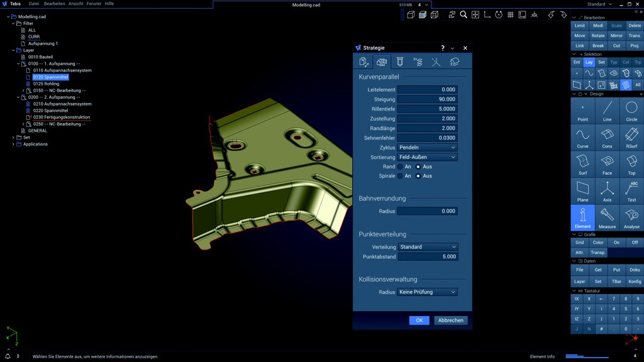The width and height of the screenshot is (644, 362).
Task: Select the 0125 Rohling layer
Action: point(46,84)
